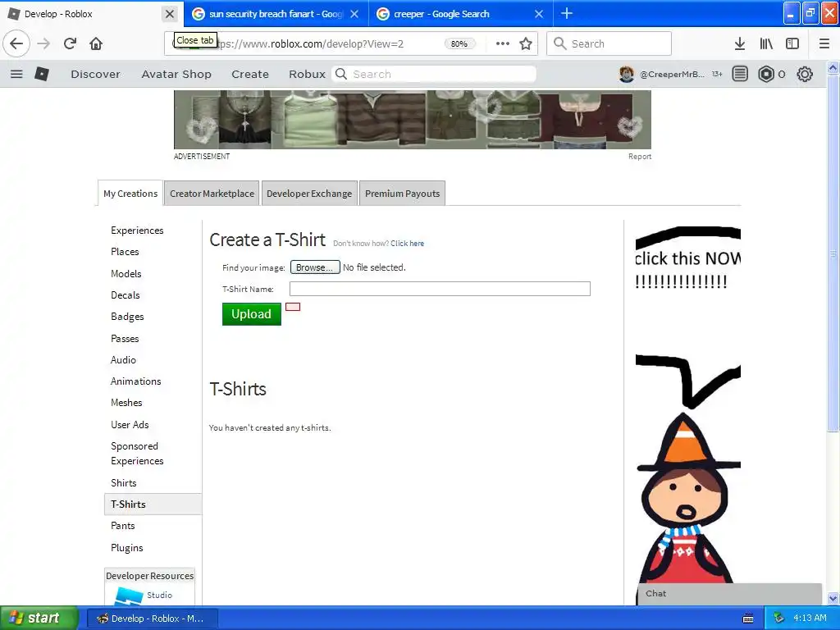Viewport: 840px width, 630px height.
Task: Open the Chat bar
Action: coord(728,594)
